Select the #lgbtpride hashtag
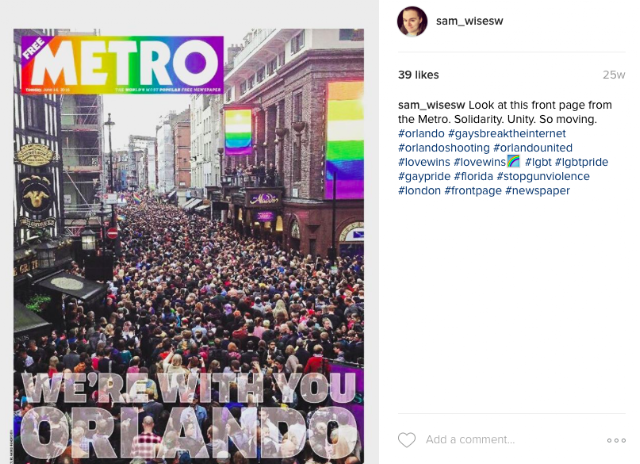This screenshot has height=464, width=640. coord(581,162)
